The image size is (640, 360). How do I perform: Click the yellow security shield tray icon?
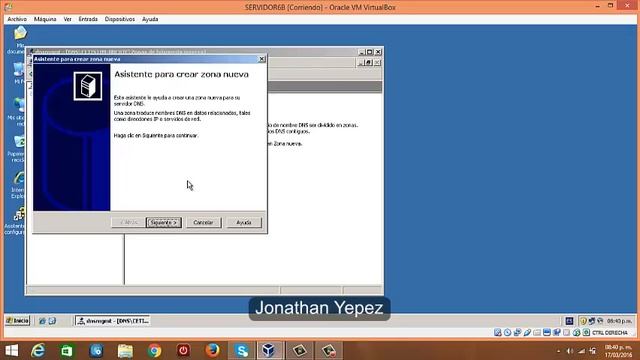584,321
